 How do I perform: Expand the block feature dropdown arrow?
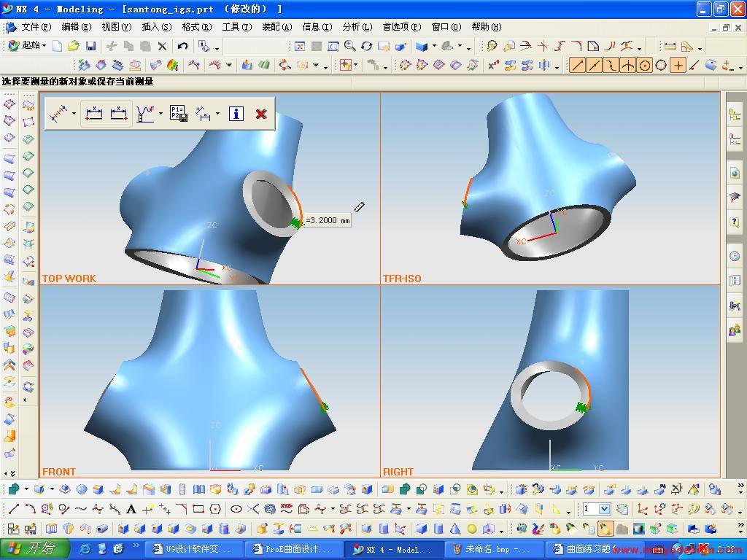coord(52,489)
